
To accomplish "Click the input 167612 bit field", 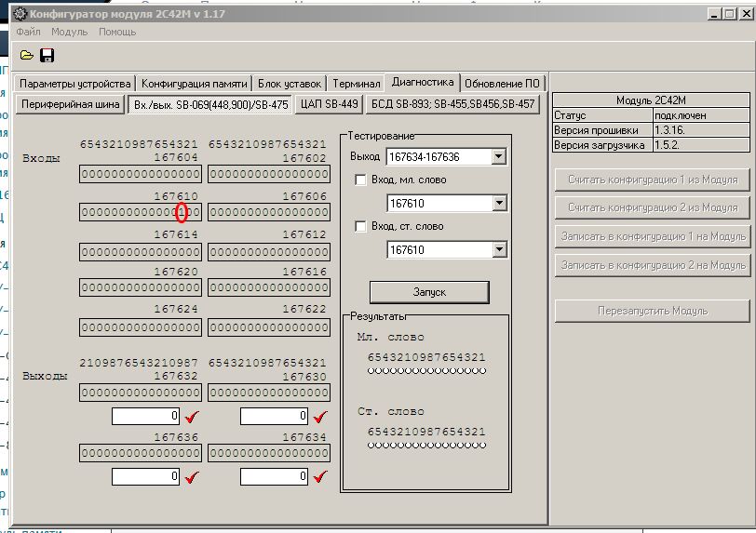I will pyautogui.click(x=269, y=252).
